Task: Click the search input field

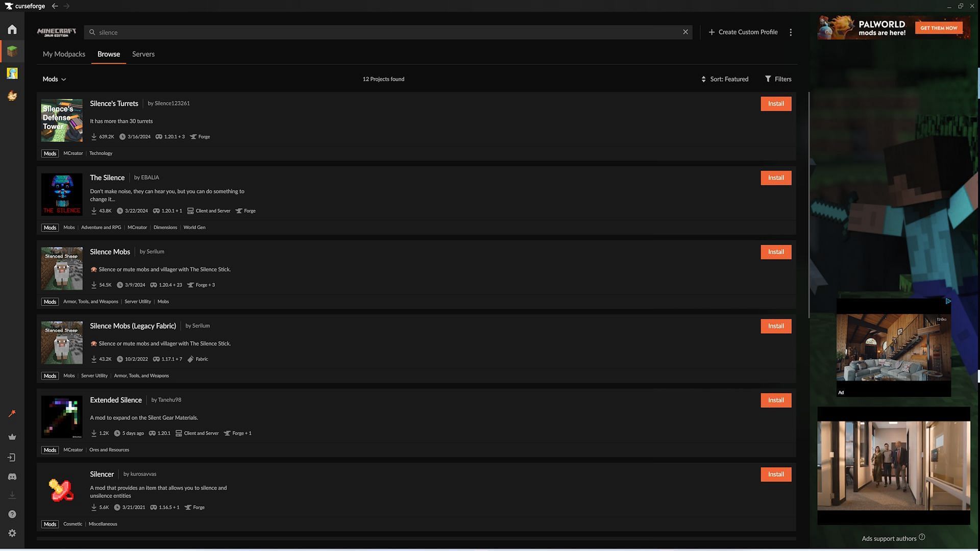Action: pyautogui.click(x=388, y=32)
